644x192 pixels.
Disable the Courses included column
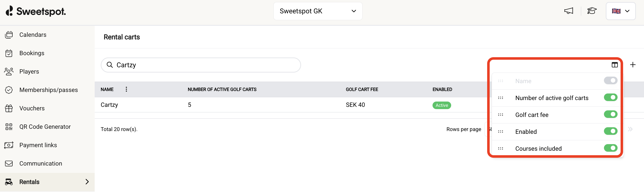coord(611,148)
